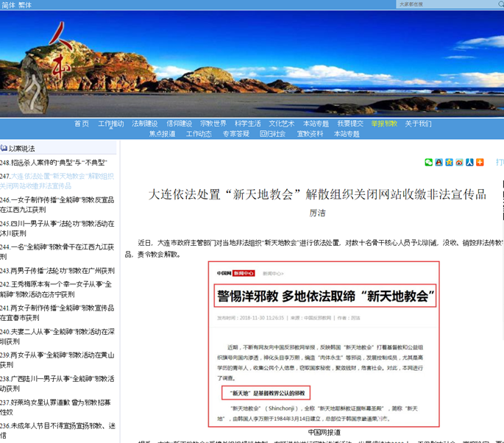Viewport: 504px width, 443px height.
Task: Open sidebar article 244 about 全能神骨干
Action: (57, 252)
